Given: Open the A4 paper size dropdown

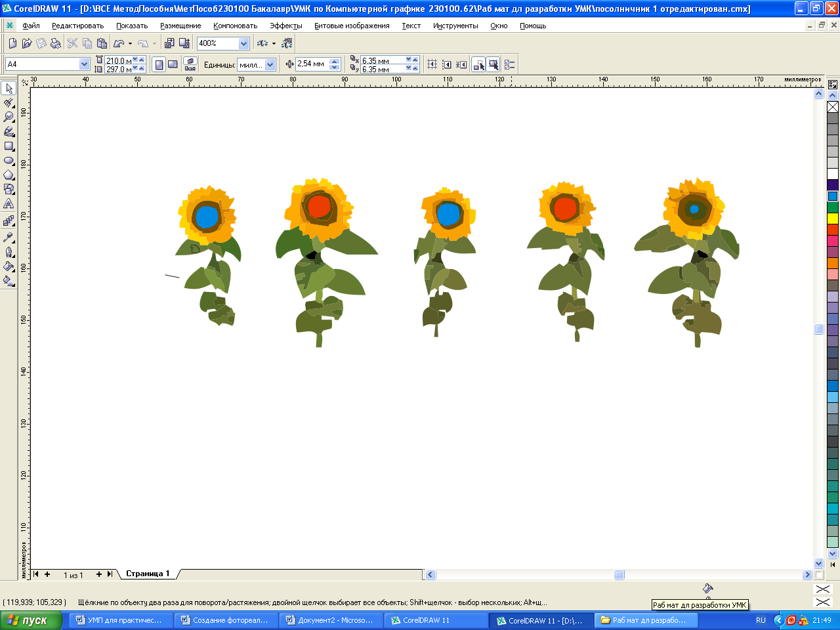Looking at the screenshot, I should [x=84, y=64].
